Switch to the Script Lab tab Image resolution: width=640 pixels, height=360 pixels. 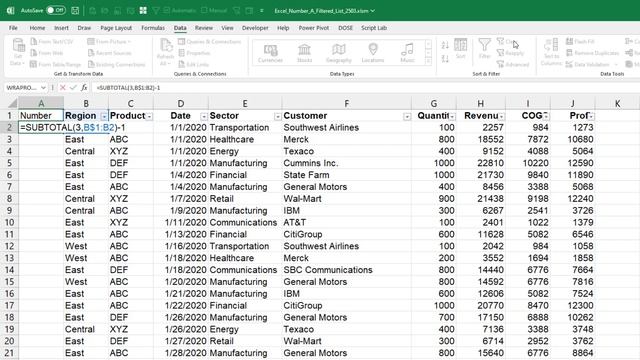tap(374, 28)
